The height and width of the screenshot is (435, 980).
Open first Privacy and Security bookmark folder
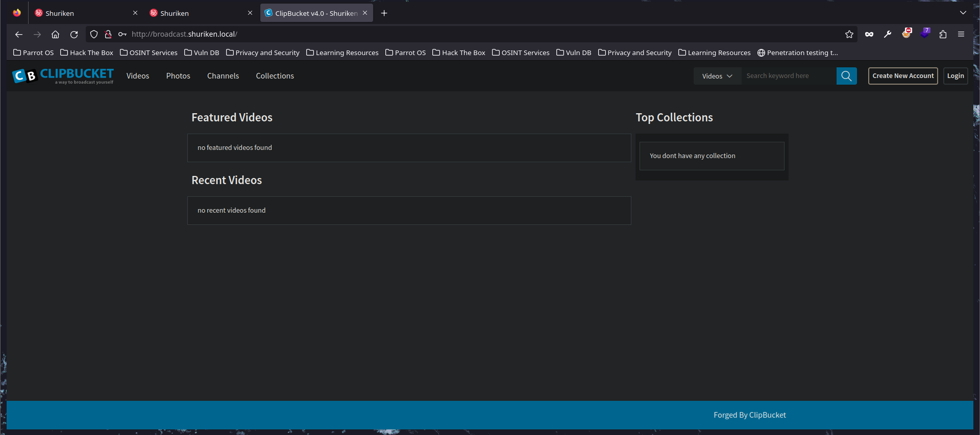point(263,53)
